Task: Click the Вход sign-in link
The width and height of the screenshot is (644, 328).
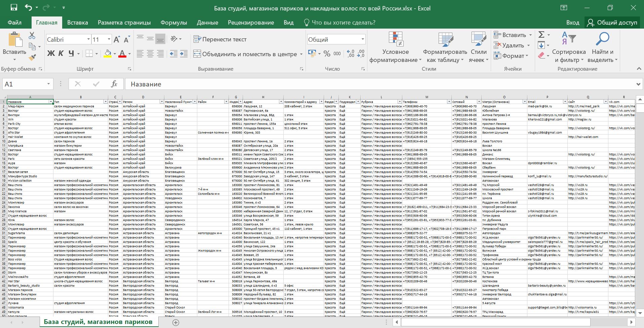Action: (x=572, y=23)
